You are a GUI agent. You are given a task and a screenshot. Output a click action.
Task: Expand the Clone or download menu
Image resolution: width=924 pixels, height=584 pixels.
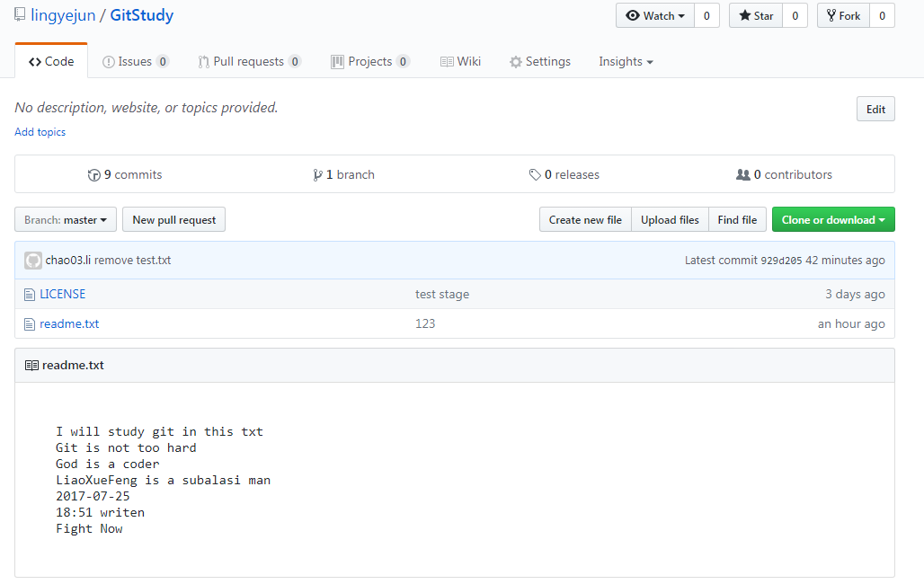point(833,220)
